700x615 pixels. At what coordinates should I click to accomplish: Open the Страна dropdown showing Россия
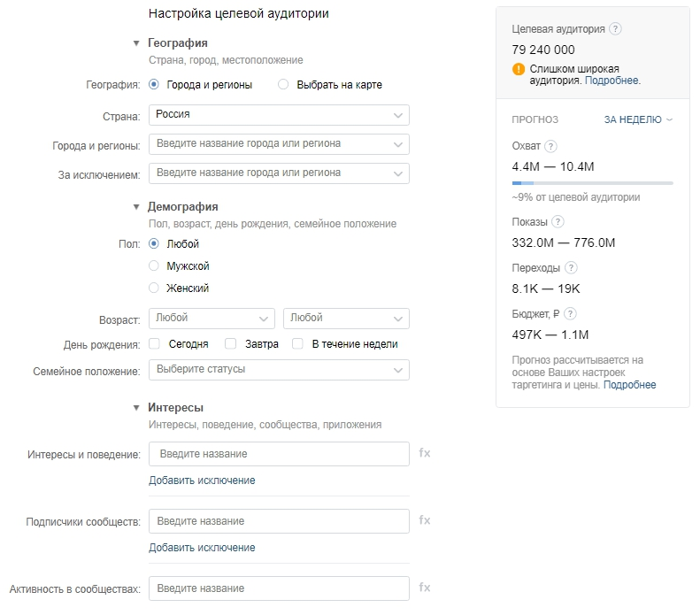(279, 115)
